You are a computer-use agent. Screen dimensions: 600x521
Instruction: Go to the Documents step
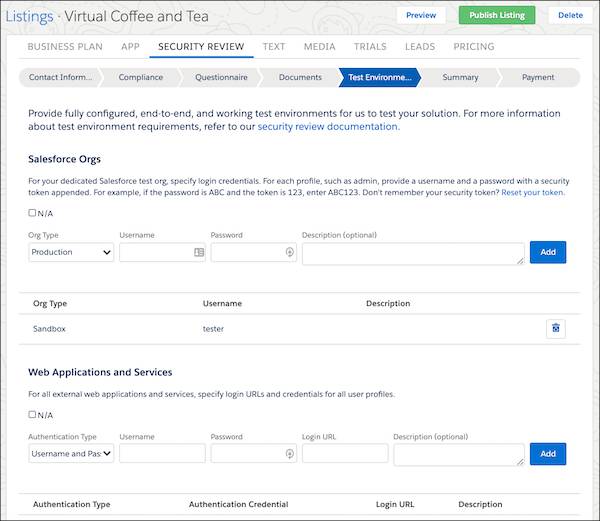pos(300,77)
